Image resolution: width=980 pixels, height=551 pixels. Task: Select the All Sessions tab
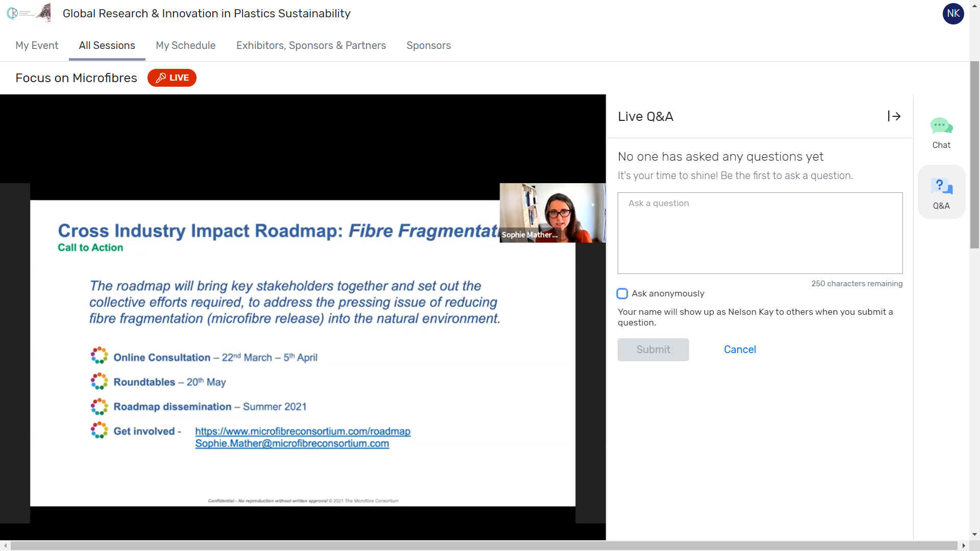click(x=107, y=45)
